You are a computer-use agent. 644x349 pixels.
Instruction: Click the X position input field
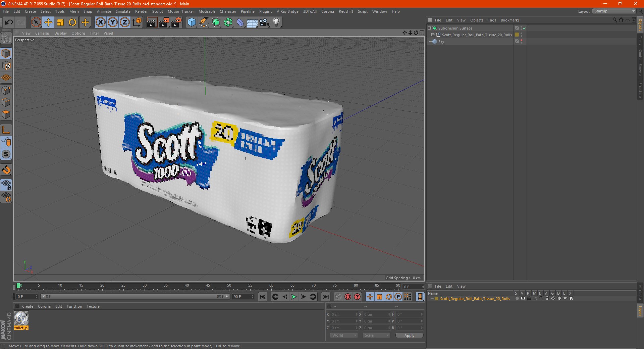coord(343,314)
